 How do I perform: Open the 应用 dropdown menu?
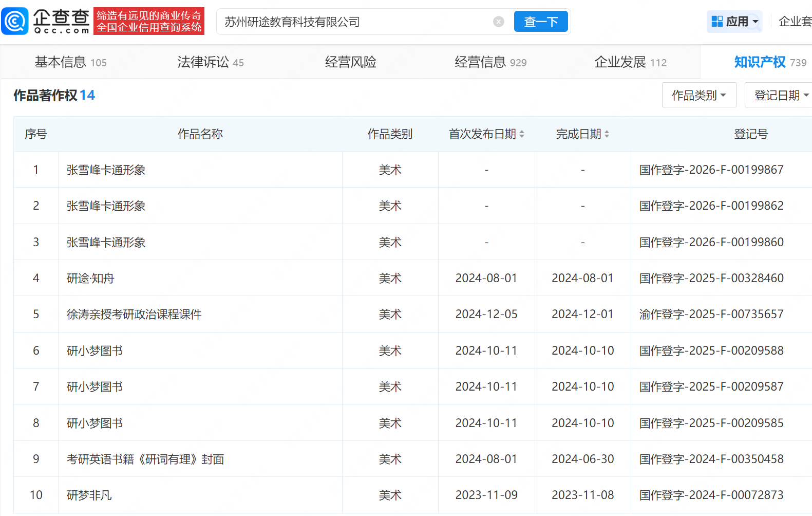734,22
